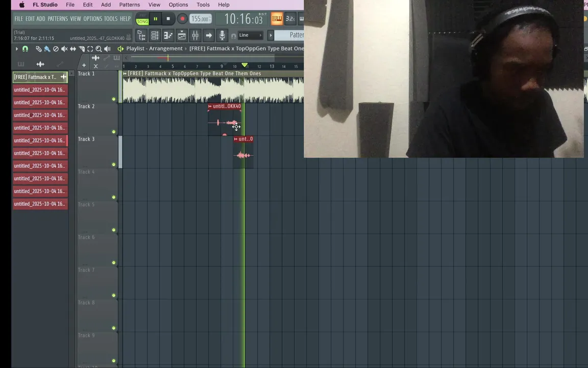
Task: Toggle PAT/SONG mode switch
Action: click(142, 19)
